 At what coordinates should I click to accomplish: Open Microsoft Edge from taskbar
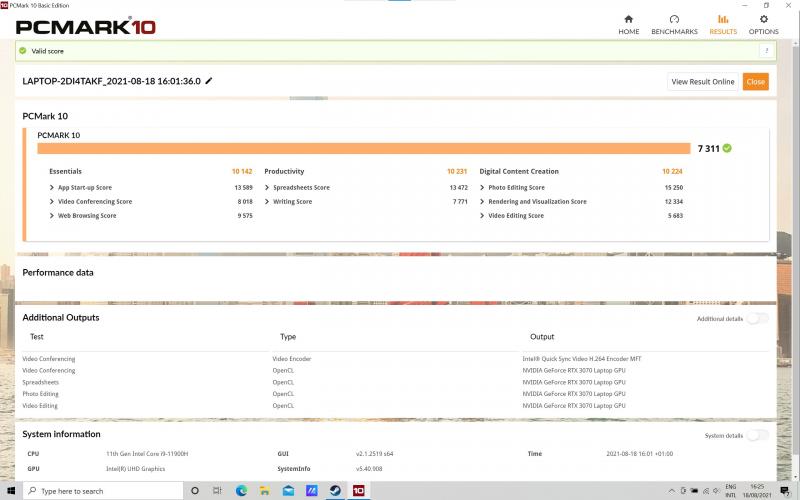coord(241,490)
